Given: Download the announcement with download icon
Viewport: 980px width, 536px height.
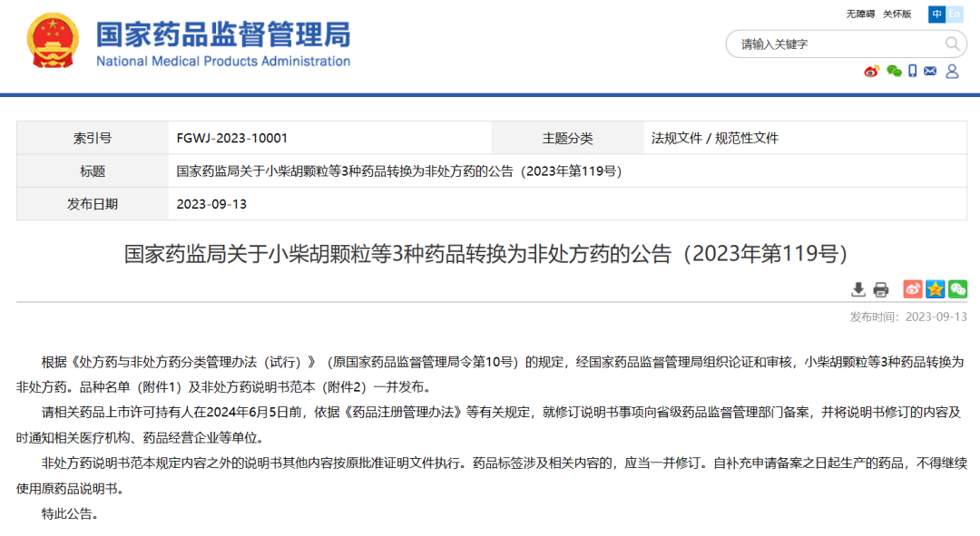Looking at the screenshot, I should 858,289.
